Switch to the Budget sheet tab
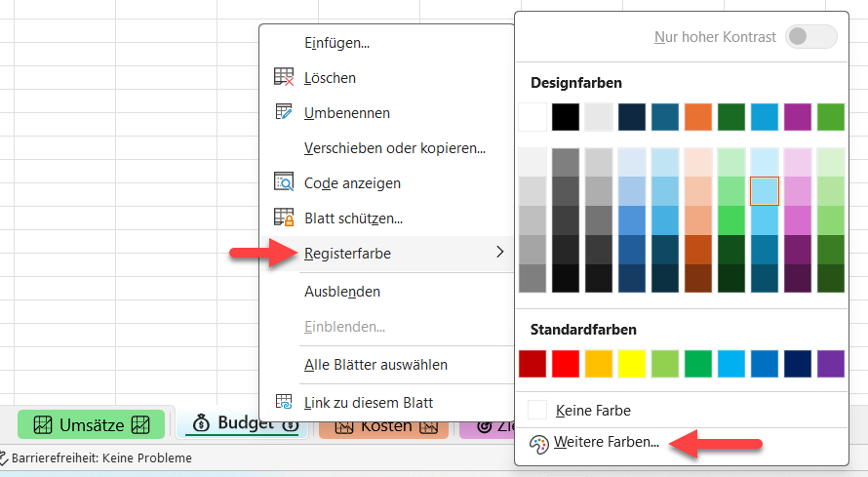 coord(242,424)
